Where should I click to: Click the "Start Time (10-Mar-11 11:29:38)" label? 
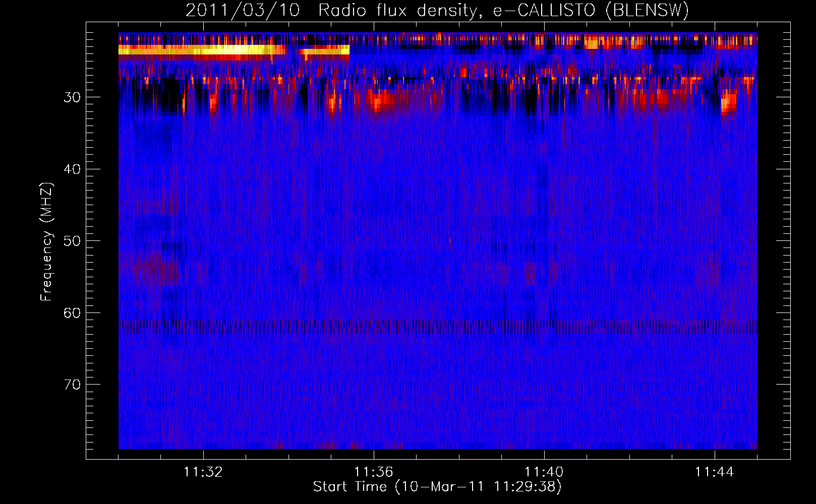tap(437, 487)
